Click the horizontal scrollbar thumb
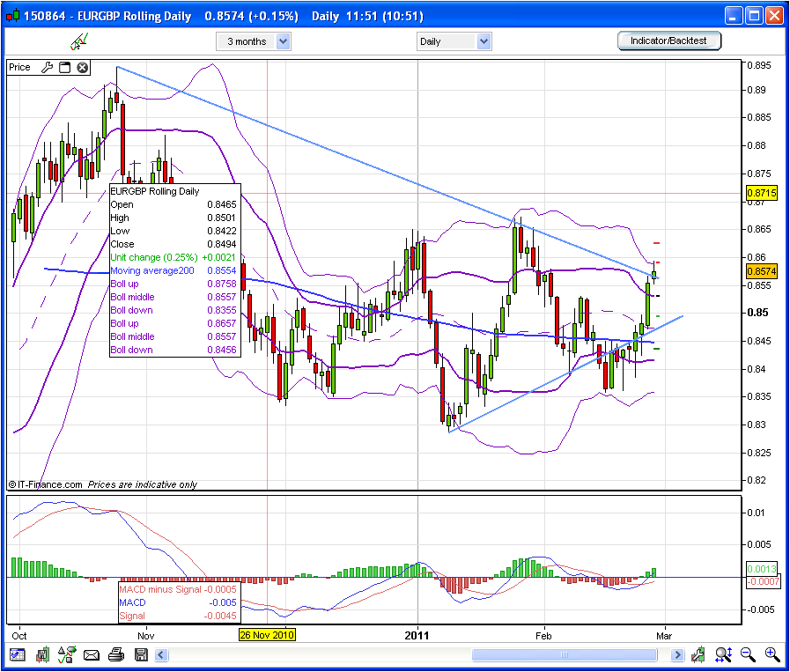The width and height of the screenshot is (790, 672). pos(565,655)
